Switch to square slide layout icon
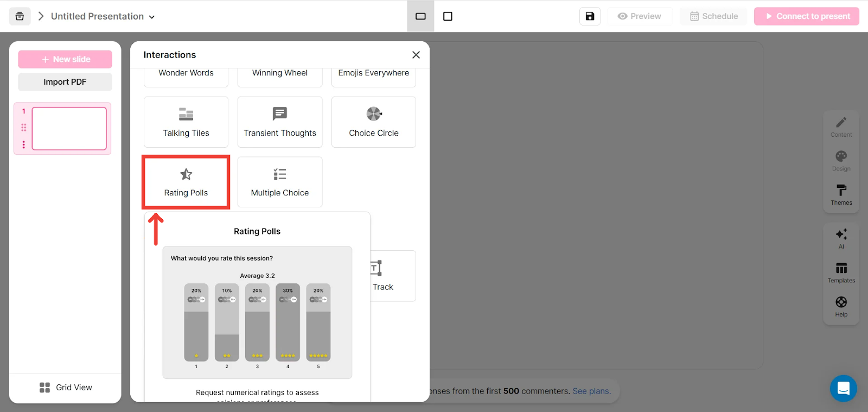868x412 pixels. [x=448, y=16]
